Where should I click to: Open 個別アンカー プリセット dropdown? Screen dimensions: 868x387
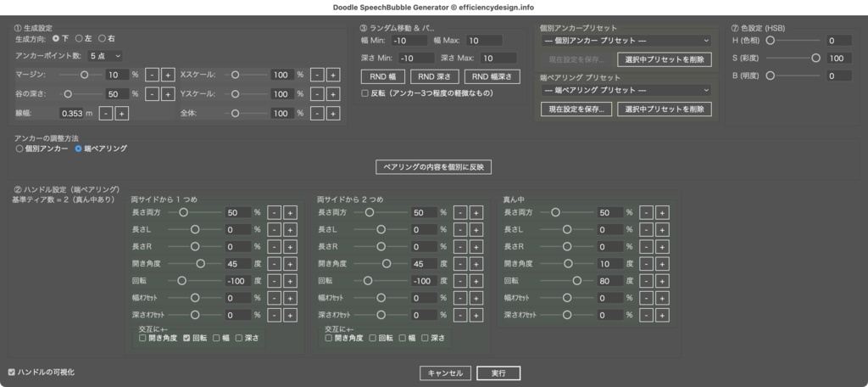tap(626, 41)
